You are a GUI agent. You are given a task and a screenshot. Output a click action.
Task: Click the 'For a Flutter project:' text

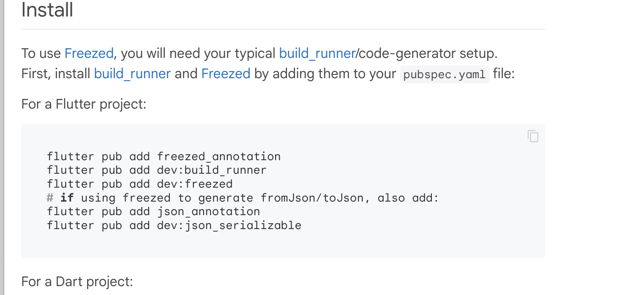84,104
